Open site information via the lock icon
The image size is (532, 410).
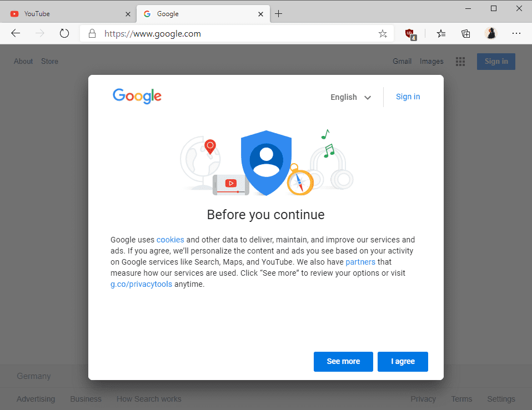pyautogui.click(x=92, y=33)
